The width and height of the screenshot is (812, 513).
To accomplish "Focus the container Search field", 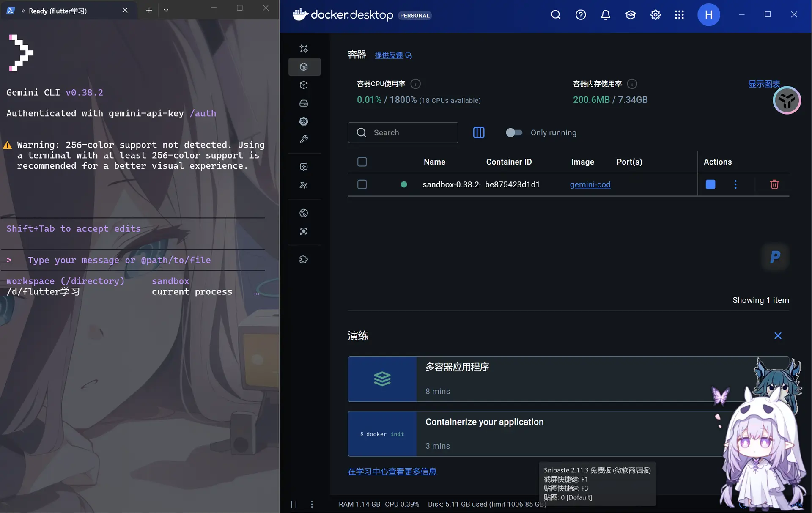I will point(403,133).
